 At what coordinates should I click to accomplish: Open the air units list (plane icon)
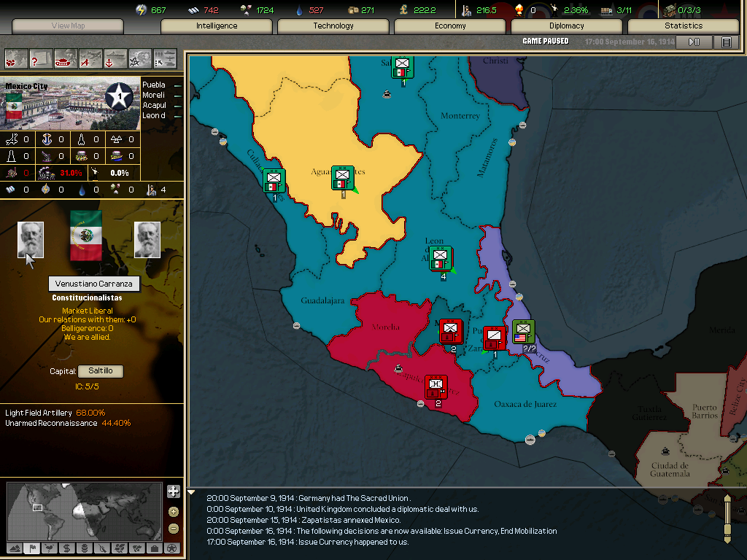point(90,58)
